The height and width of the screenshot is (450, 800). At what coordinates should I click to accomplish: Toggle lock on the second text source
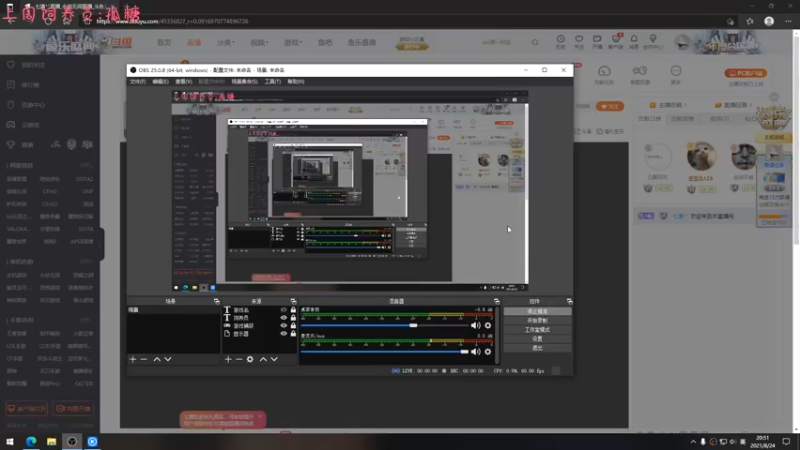coord(293,318)
